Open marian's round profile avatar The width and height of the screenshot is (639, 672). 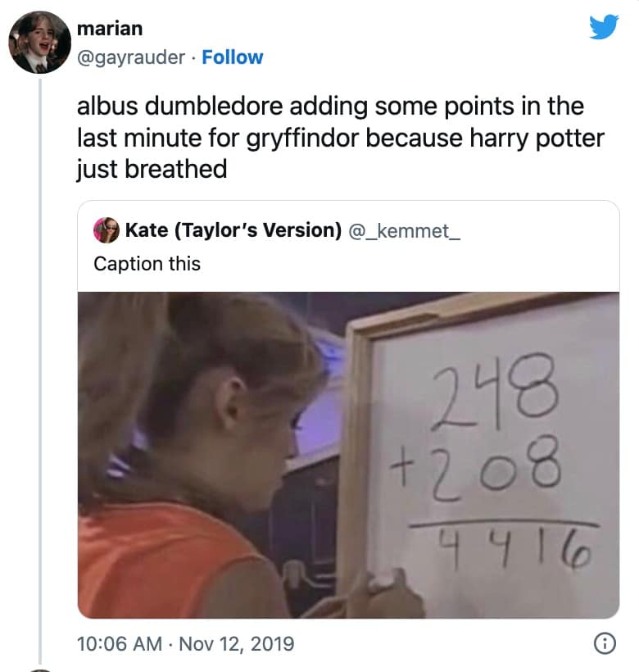[40, 43]
